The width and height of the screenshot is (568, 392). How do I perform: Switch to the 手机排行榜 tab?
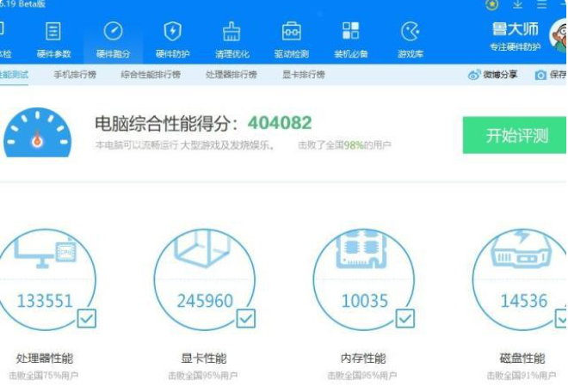75,75
